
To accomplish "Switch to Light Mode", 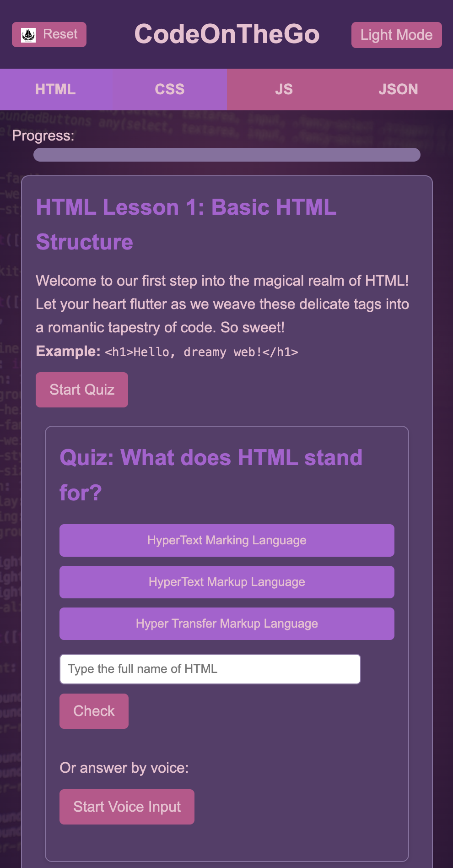I will pos(396,34).
